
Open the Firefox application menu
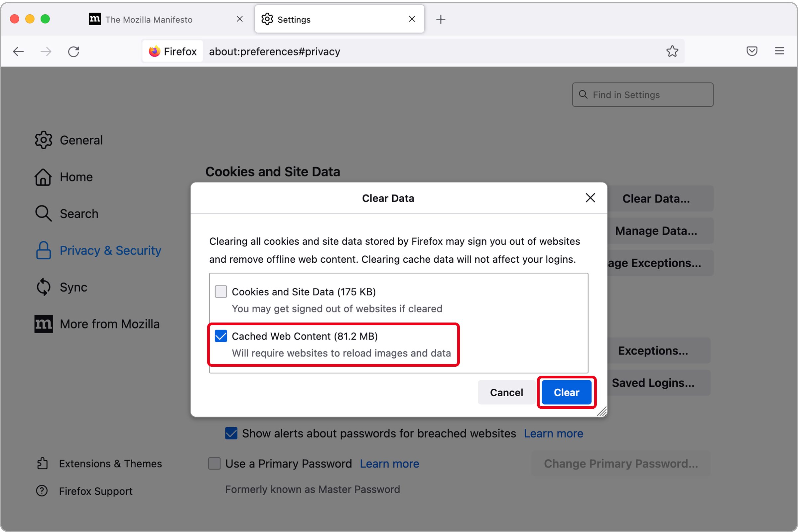coord(779,51)
